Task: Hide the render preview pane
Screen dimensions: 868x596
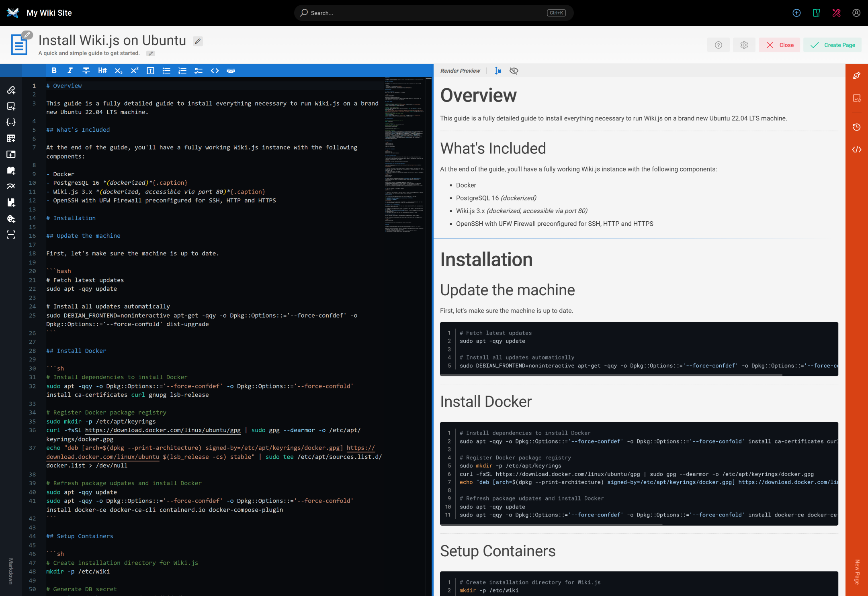Action: coord(514,71)
